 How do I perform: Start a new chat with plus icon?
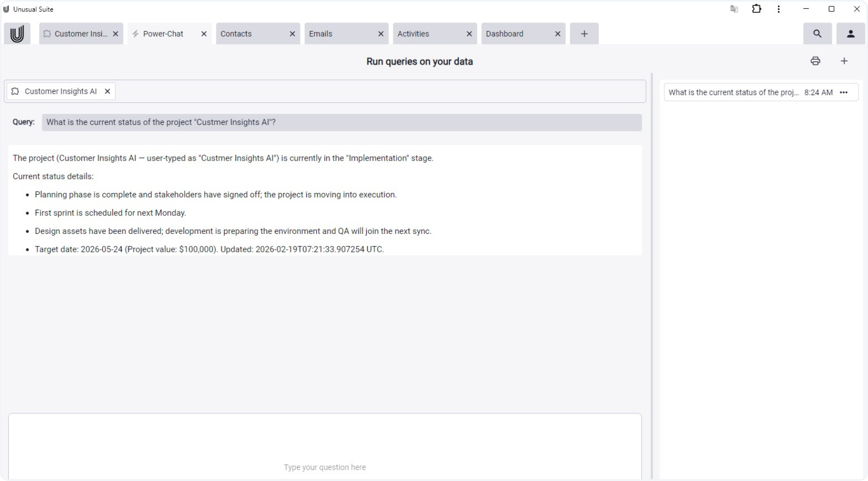click(844, 61)
